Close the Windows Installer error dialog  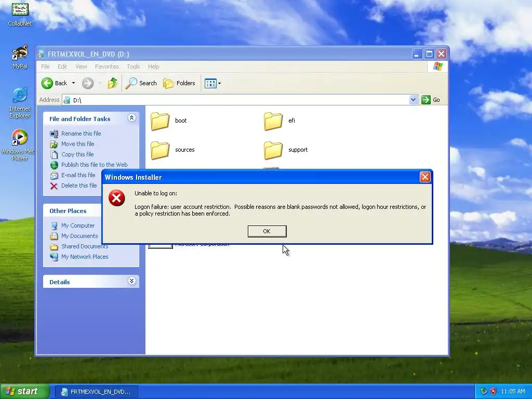[x=425, y=177]
